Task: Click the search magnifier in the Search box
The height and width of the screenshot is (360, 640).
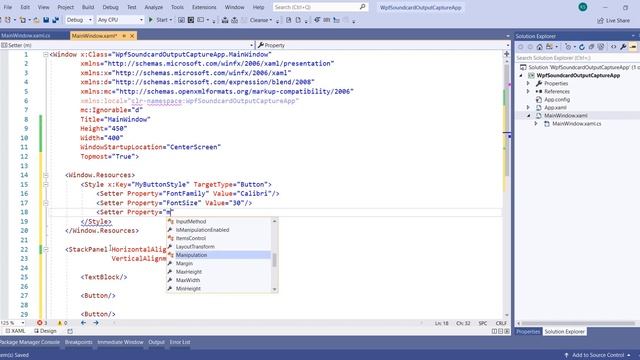Action: pyautogui.click(x=362, y=7)
